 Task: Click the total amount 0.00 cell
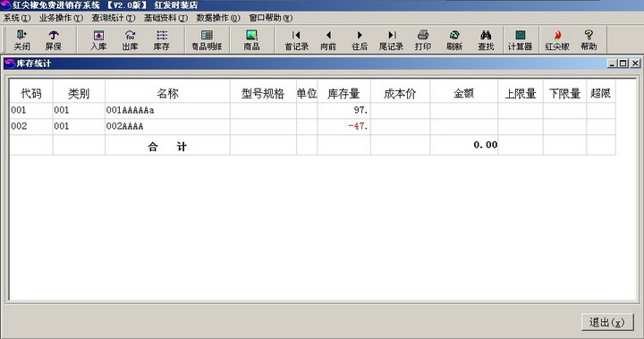[464, 145]
